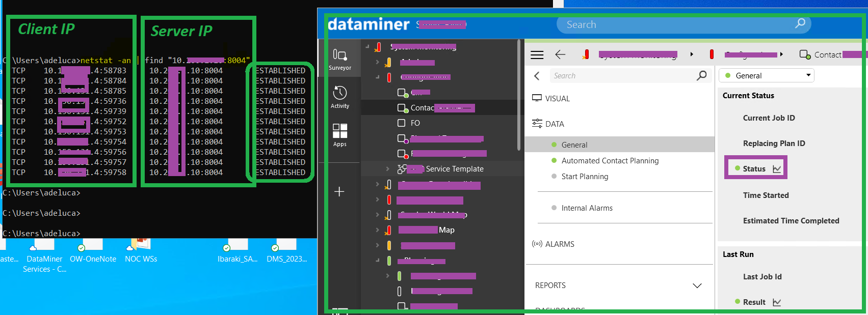The image size is (868, 315).
Task: Open breadcrumb arrow just before Contact element
Action: pos(781,54)
